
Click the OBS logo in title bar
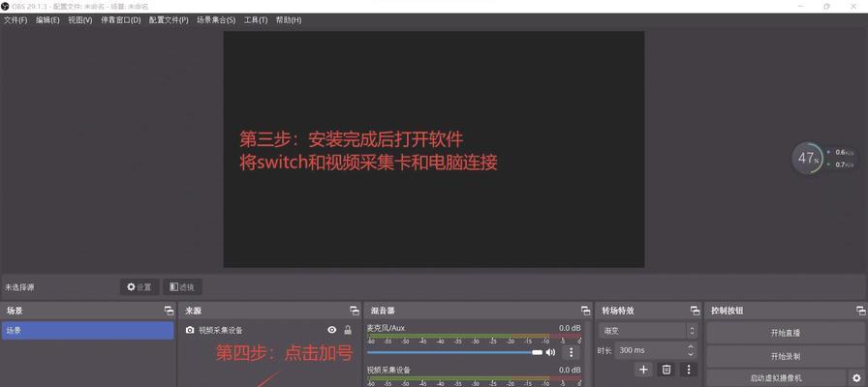(5, 6)
